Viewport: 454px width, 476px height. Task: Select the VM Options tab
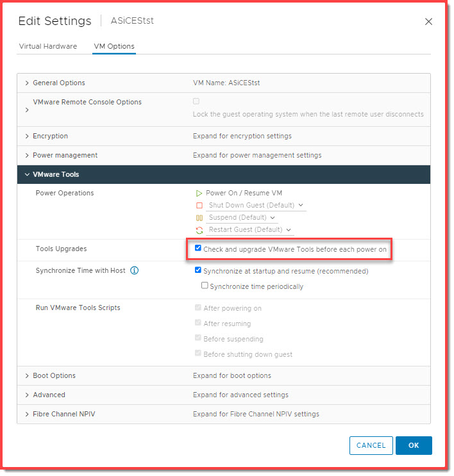point(114,46)
